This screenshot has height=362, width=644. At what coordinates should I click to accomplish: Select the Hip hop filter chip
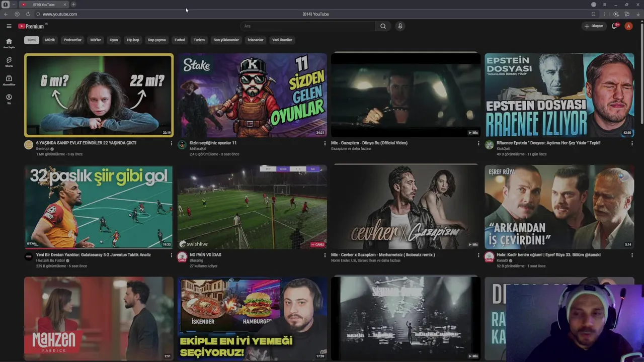click(x=133, y=40)
